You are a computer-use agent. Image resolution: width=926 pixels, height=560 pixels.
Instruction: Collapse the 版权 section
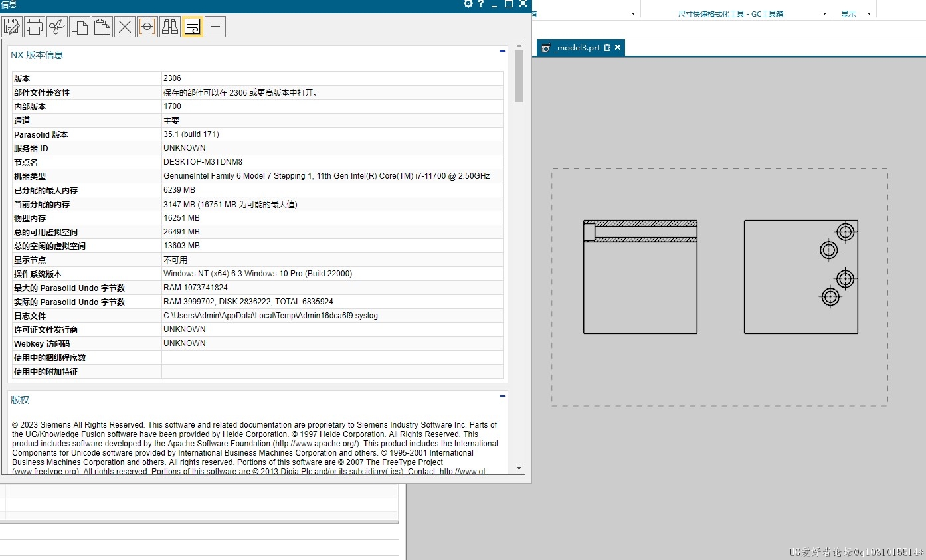502,396
